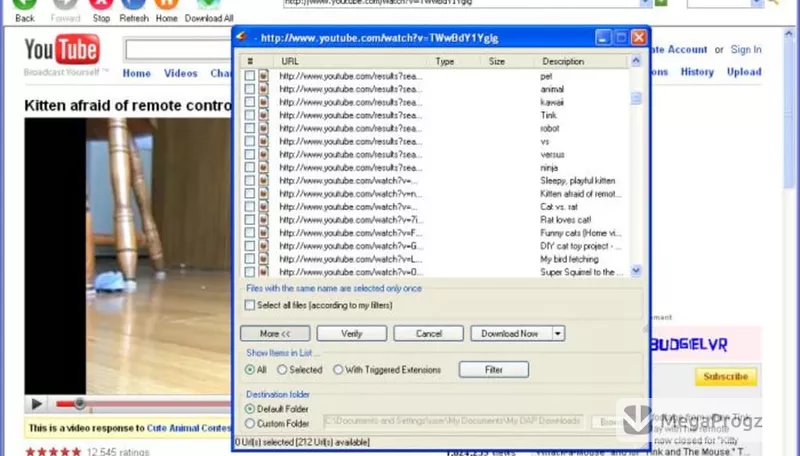Click the YouTube Sign In link
The image size is (800, 456).
pyautogui.click(x=746, y=49)
